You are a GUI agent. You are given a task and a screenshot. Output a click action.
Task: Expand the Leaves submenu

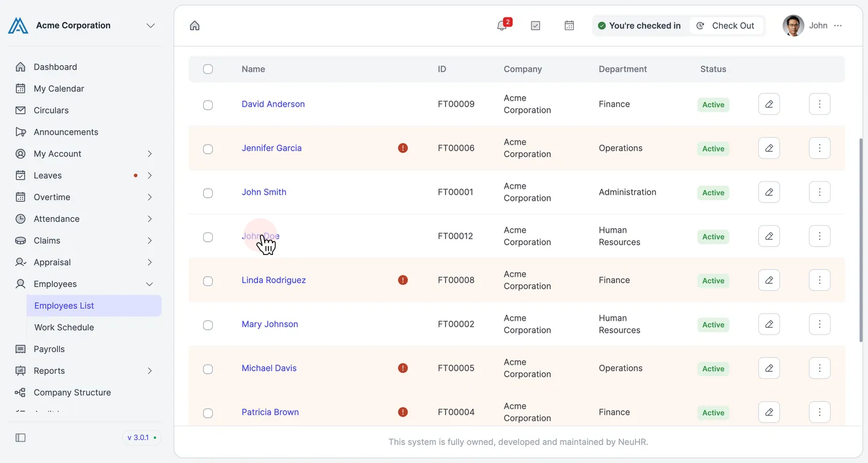coord(149,175)
